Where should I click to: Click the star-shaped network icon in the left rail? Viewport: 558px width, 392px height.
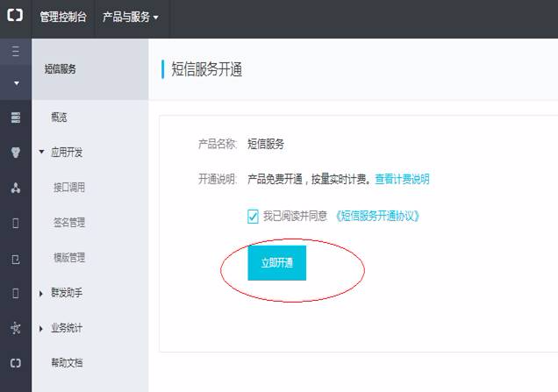click(15, 328)
